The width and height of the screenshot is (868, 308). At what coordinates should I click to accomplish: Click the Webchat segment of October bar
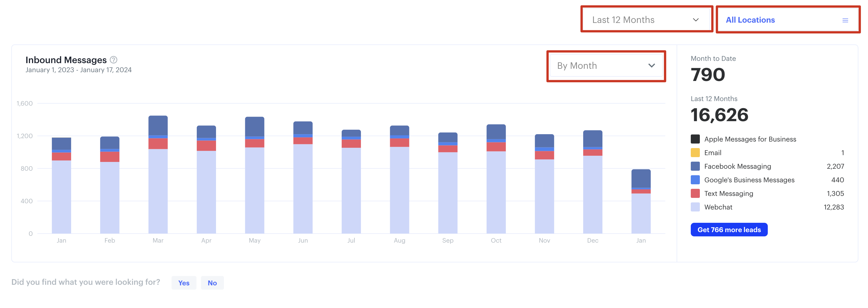click(496, 192)
